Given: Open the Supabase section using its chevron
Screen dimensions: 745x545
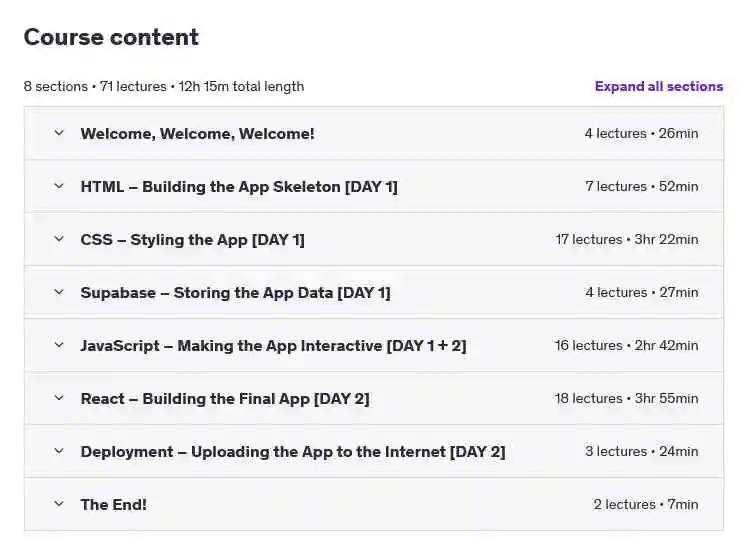Looking at the screenshot, I should [x=59, y=292].
